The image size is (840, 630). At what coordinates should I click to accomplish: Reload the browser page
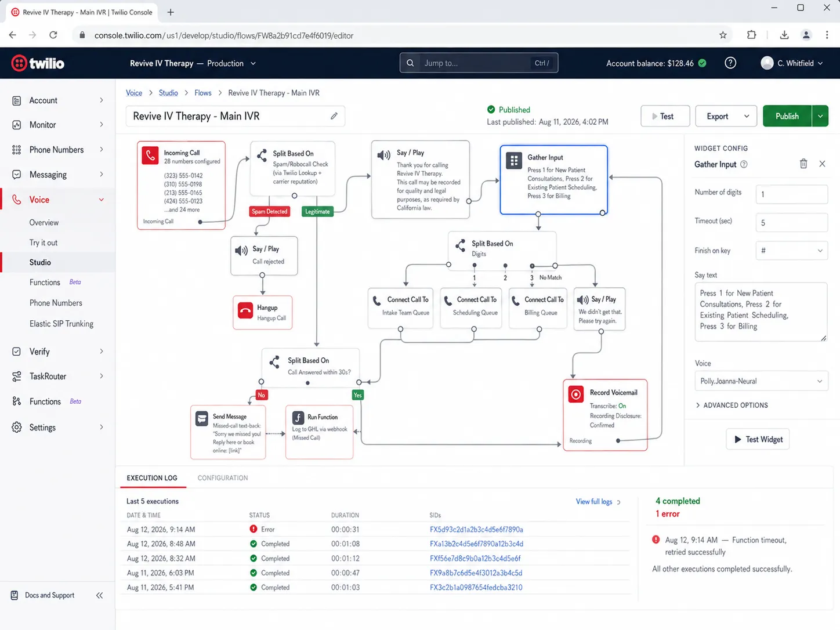[x=53, y=35]
